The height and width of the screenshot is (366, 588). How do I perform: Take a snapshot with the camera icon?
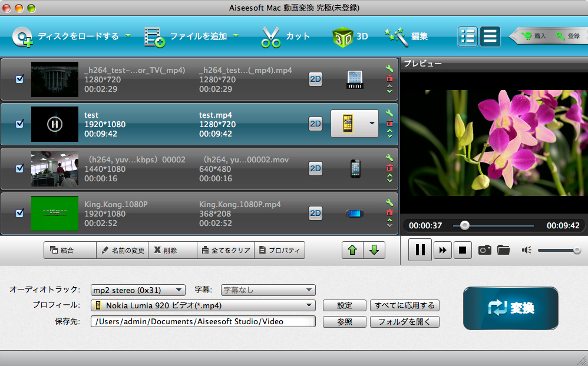(484, 250)
